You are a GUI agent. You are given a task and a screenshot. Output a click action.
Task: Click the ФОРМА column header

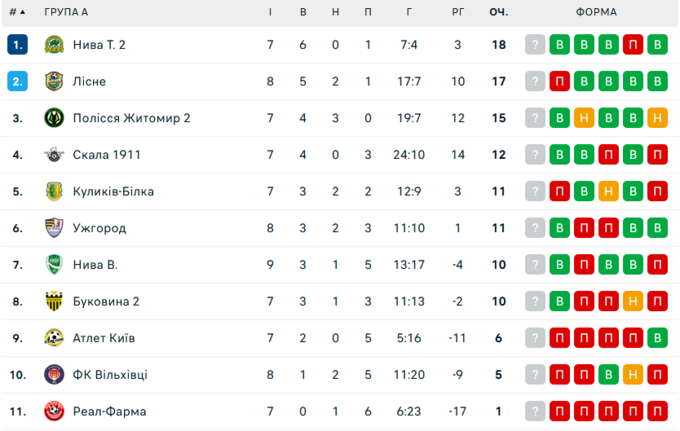[596, 12]
